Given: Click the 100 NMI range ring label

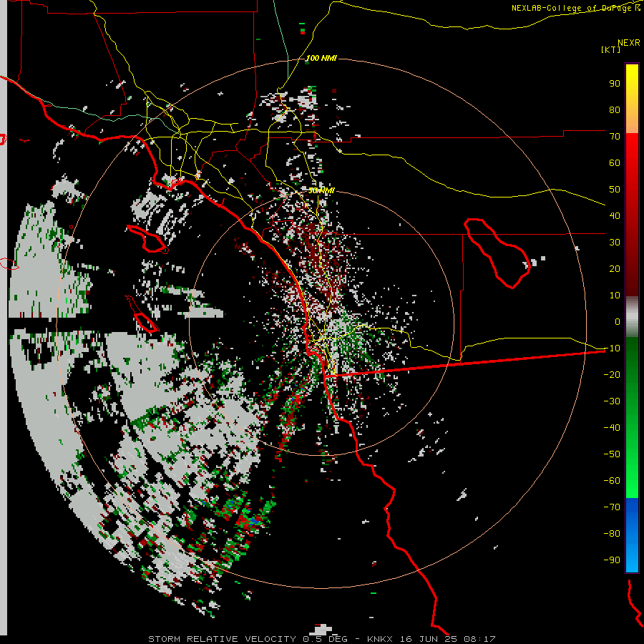Looking at the screenshot, I should click(x=321, y=59).
